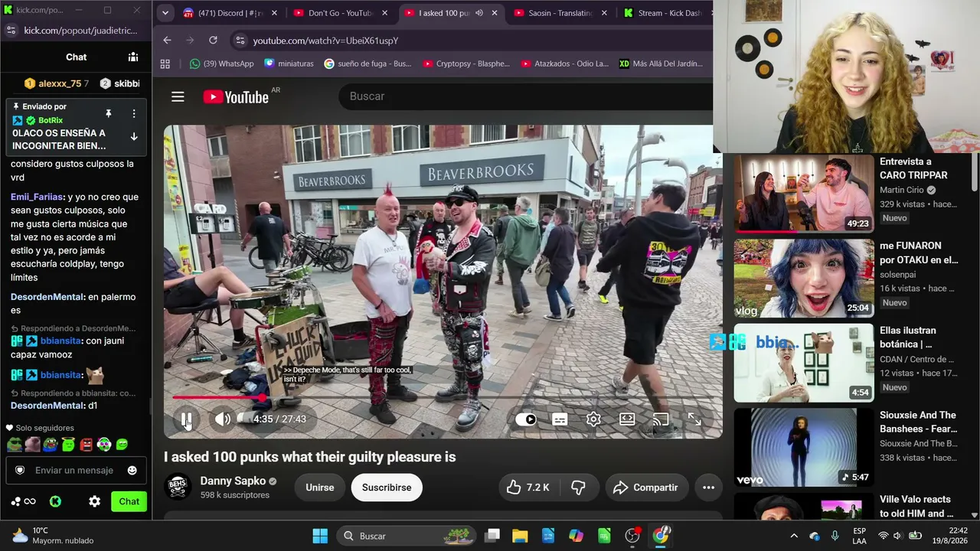Open Danny Sapko channel avatar
The height and width of the screenshot is (551, 980).
(178, 487)
